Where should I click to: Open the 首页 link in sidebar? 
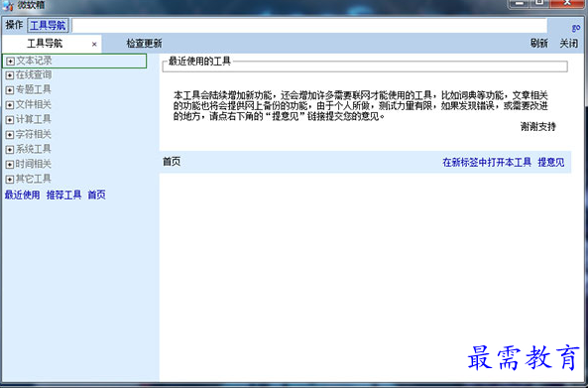tap(97, 194)
